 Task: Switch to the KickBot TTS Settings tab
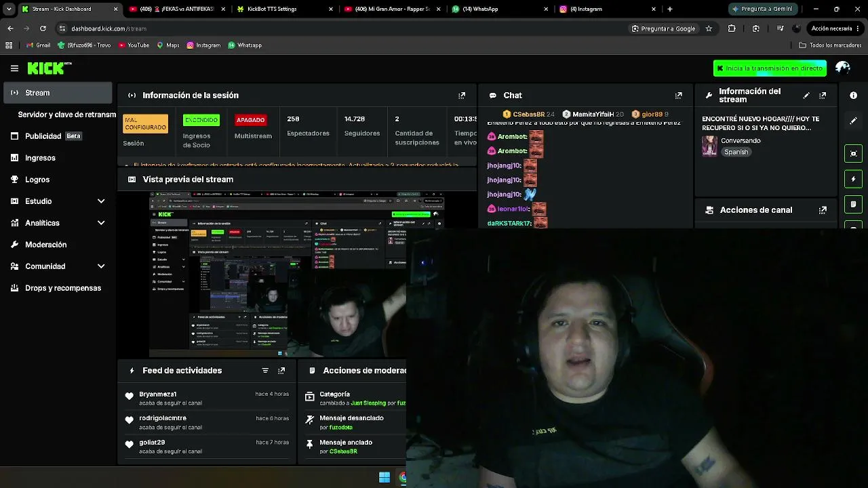pyautogui.click(x=285, y=9)
